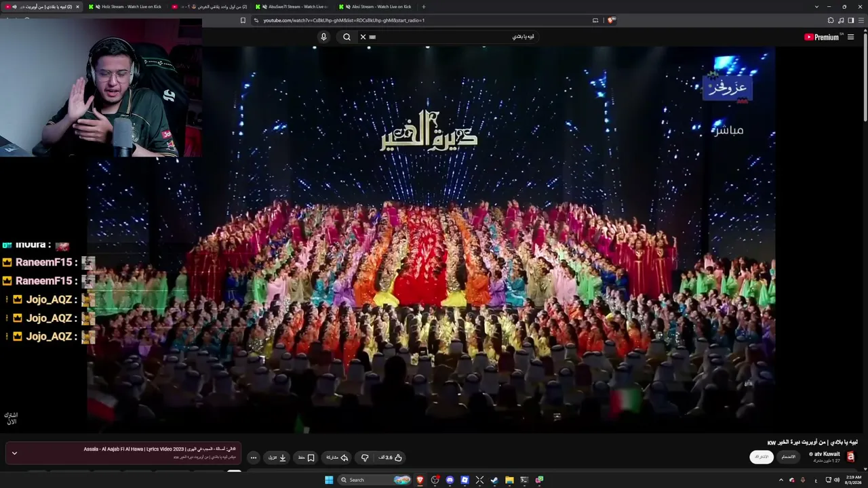This screenshot has height=488, width=868.
Task: Switch to the second YouTube tab
Action: pyautogui.click(x=210, y=7)
